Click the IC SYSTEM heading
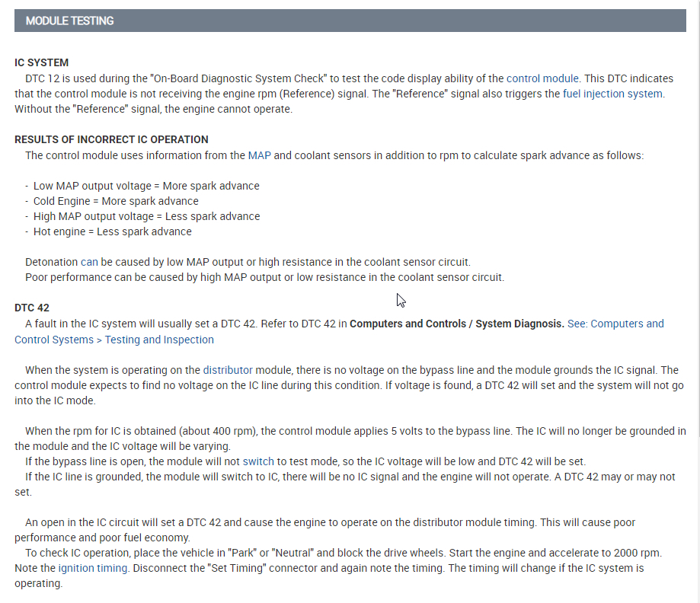This screenshot has width=700, height=603. coord(42,62)
